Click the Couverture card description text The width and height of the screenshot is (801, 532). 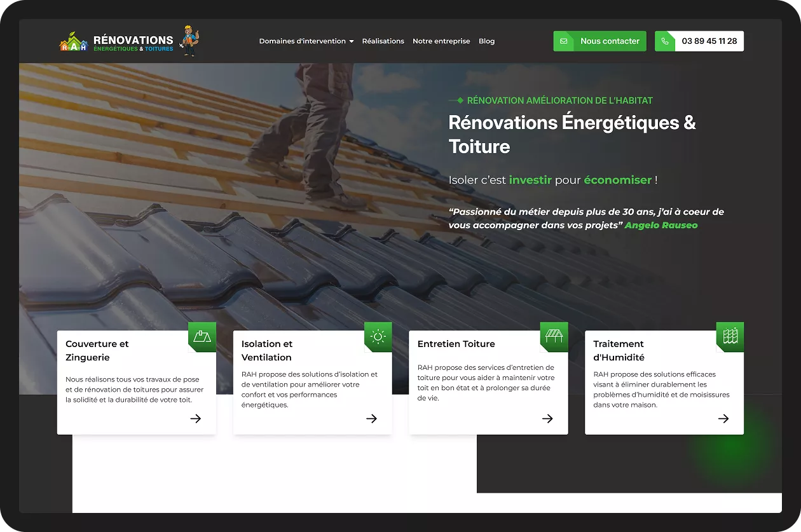coord(135,390)
